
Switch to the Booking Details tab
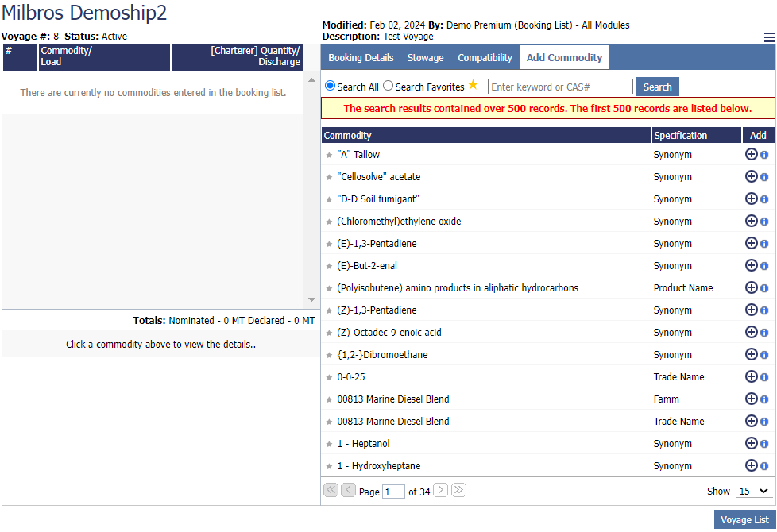[x=361, y=57]
